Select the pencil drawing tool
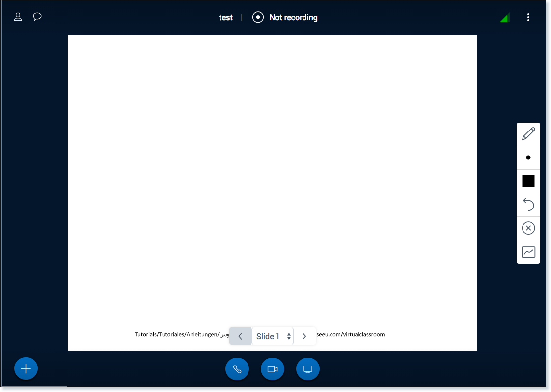551x392 pixels. [x=528, y=133]
